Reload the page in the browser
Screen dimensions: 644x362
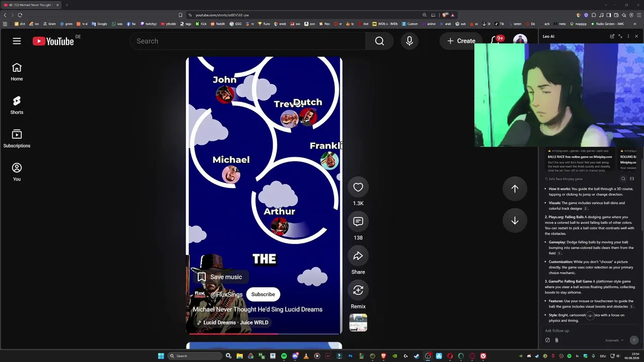tap(20, 15)
